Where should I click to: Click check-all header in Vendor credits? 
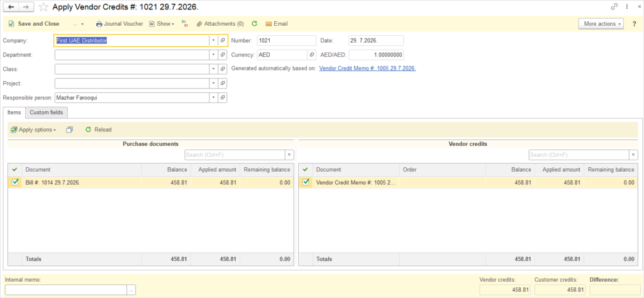point(306,170)
